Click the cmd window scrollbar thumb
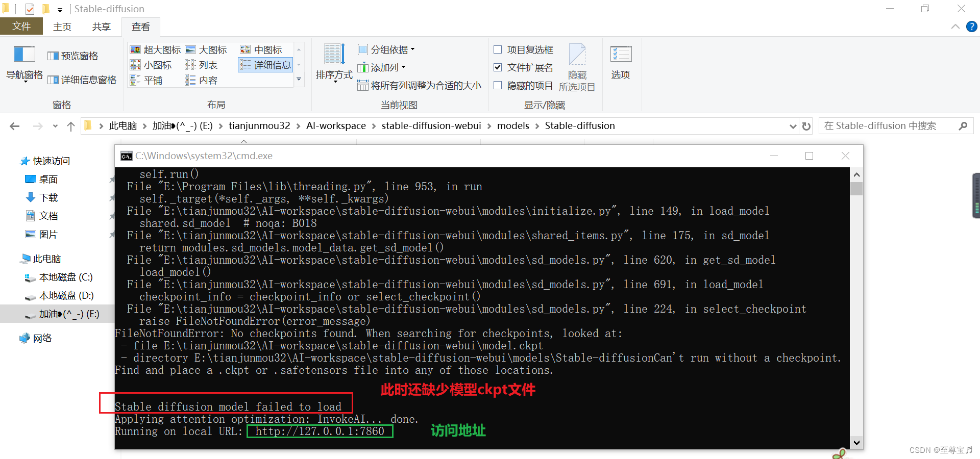980x459 pixels. pos(856,188)
